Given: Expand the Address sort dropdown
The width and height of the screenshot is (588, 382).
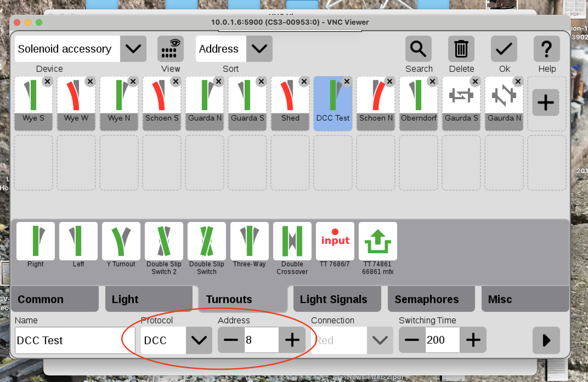Looking at the screenshot, I should click(259, 49).
